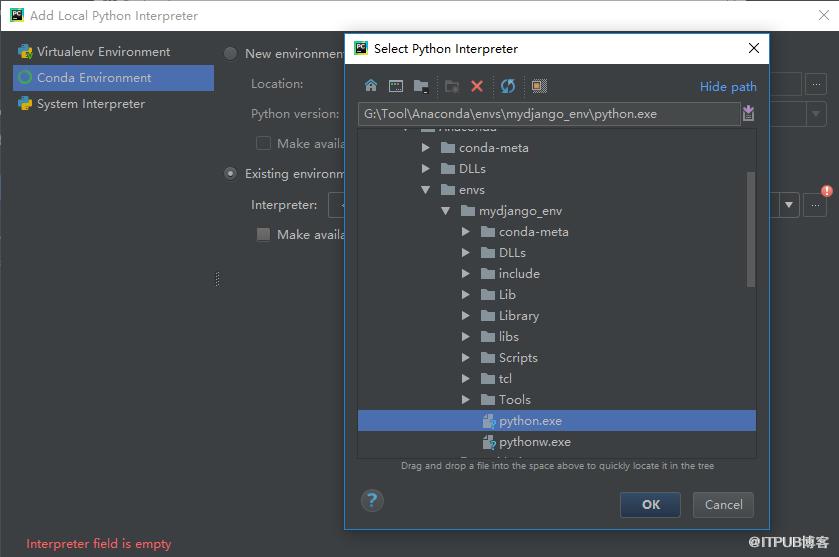Collapse the mydjango_env folder
This screenshot has width=839, height=557.
point(445,211)
